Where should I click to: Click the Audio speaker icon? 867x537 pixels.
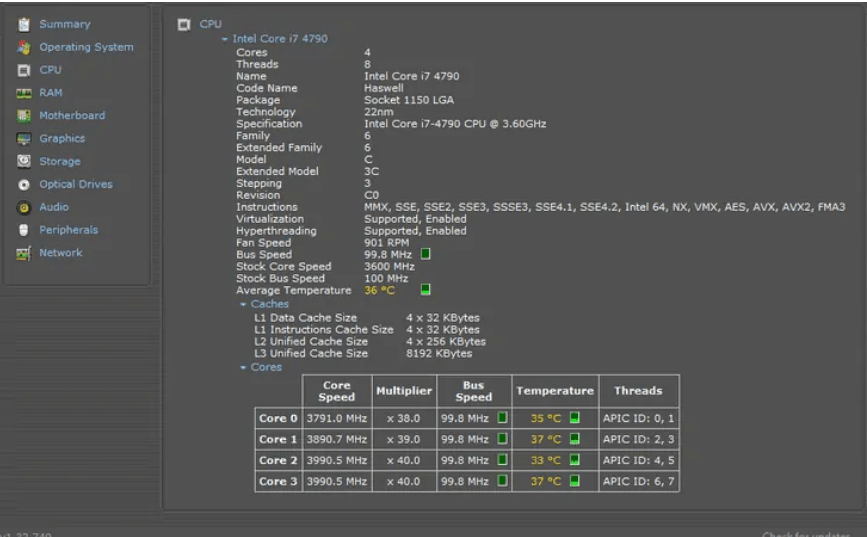pos(24,207)
